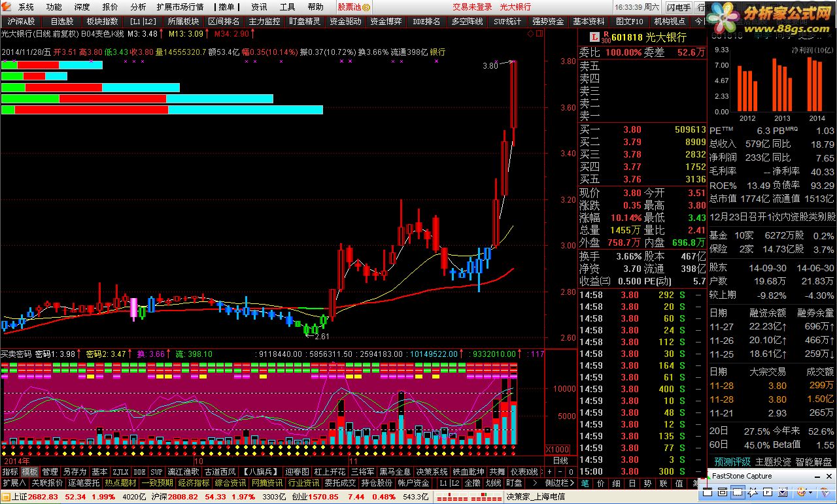Toggle the L1|L2 top toolbar tab

(x=143, y=22)
